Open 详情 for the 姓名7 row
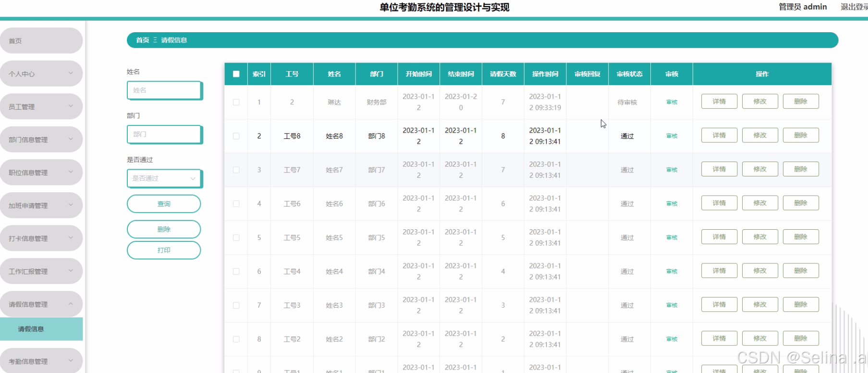Viewport: 868px width, 373px height. pos(719,169)
